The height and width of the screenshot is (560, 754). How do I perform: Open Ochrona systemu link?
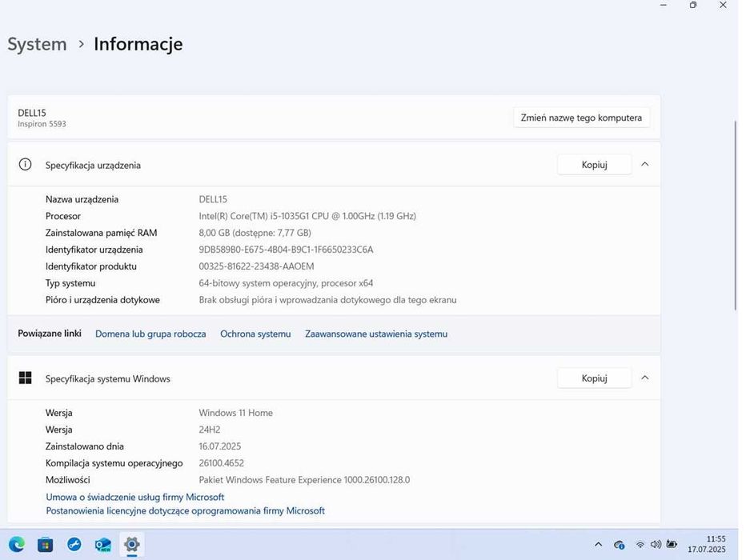tap(255, 334)
